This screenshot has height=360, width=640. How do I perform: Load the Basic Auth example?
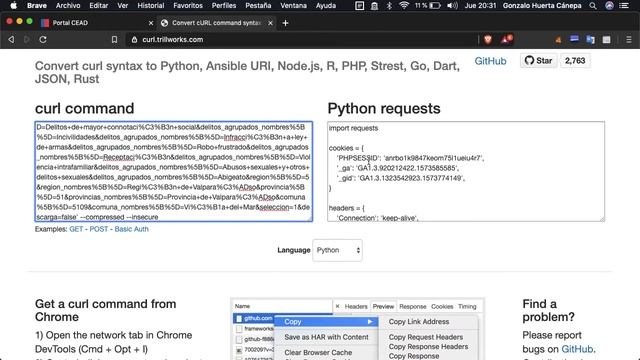[x=131, y=229]
